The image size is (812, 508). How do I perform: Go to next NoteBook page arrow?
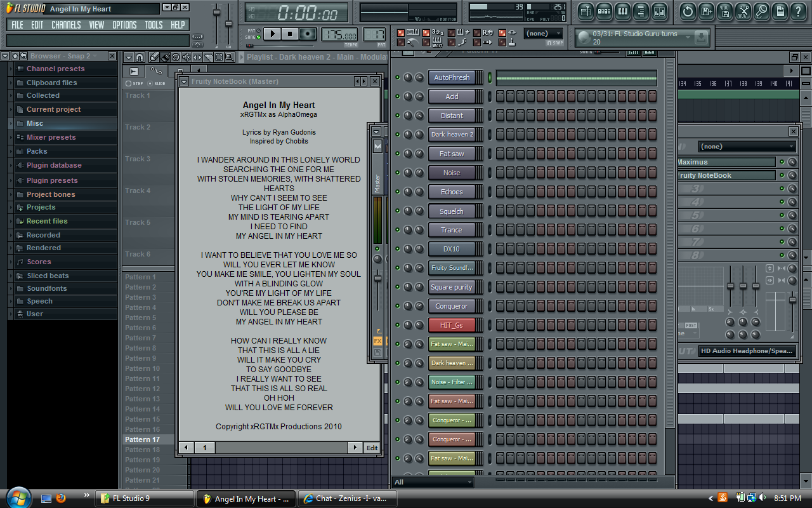pyautogui.click(x=355, y=448)
